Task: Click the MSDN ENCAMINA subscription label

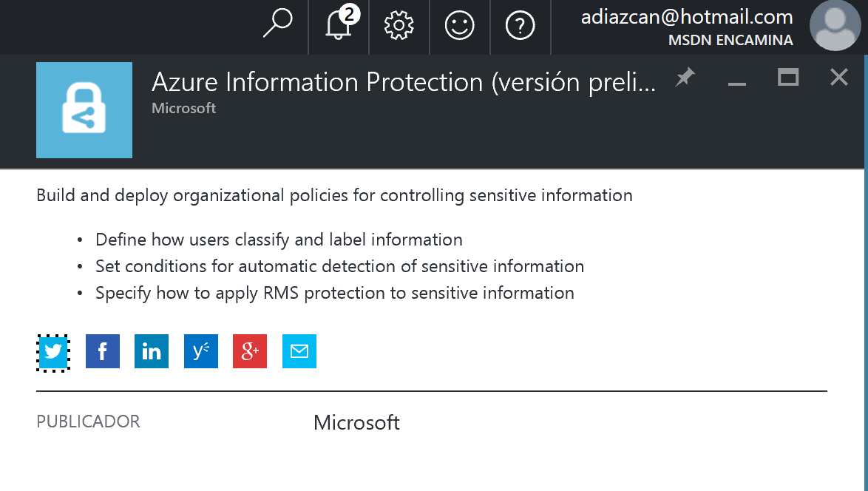Action: pos(730,41)
